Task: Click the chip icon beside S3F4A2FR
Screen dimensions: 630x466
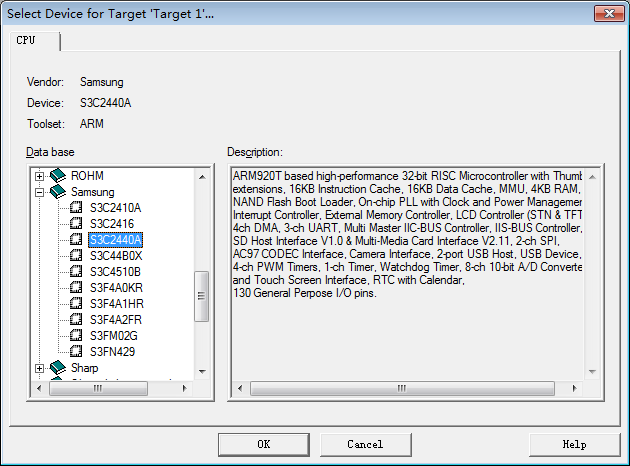Action: click(x=76, y=320)
